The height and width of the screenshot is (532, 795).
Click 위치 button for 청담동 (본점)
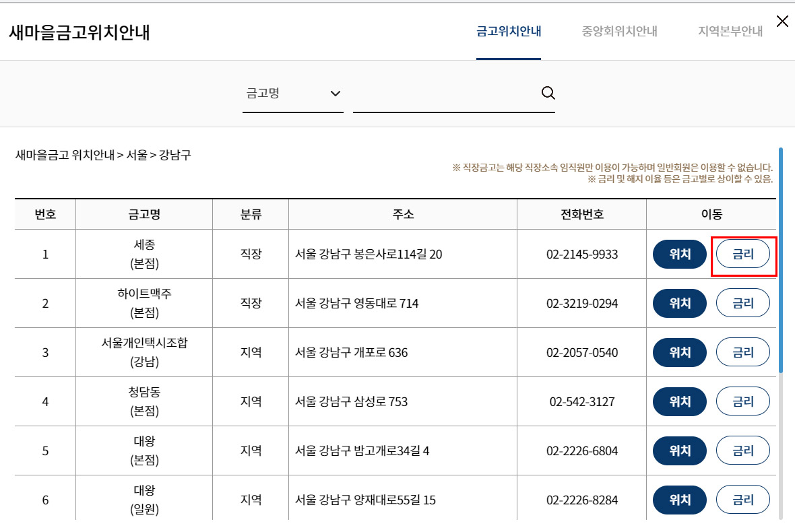pyautogui.click(x=679, y=402)
